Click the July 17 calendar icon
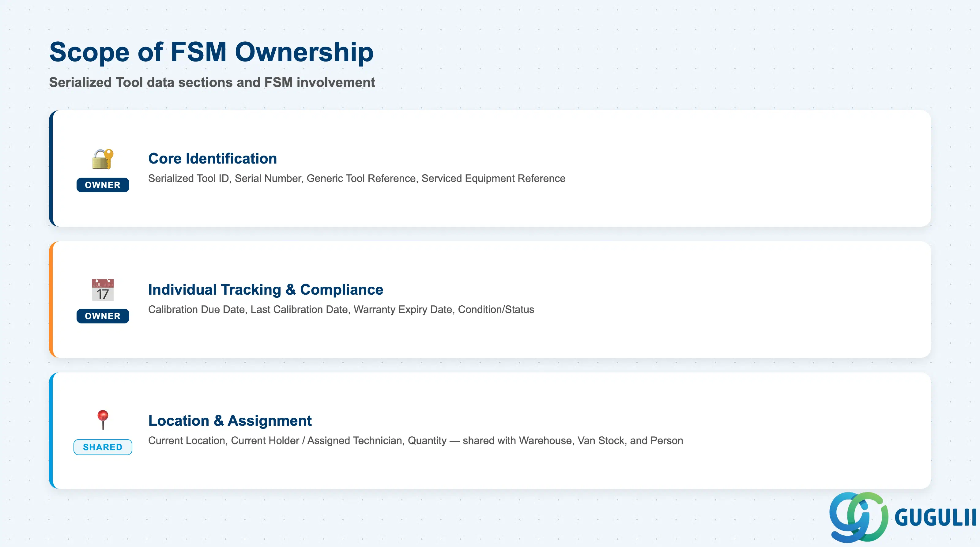980x547 pixels. tap(103, 290)
